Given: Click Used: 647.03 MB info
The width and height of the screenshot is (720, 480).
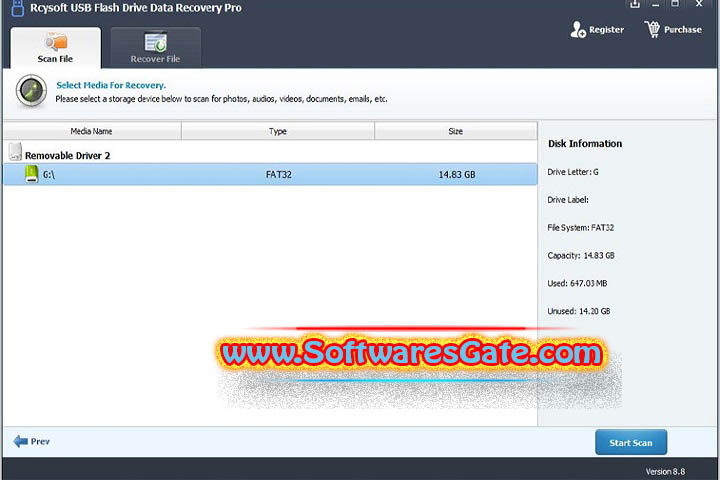Looking at the screenshot, I should (577, 283).
